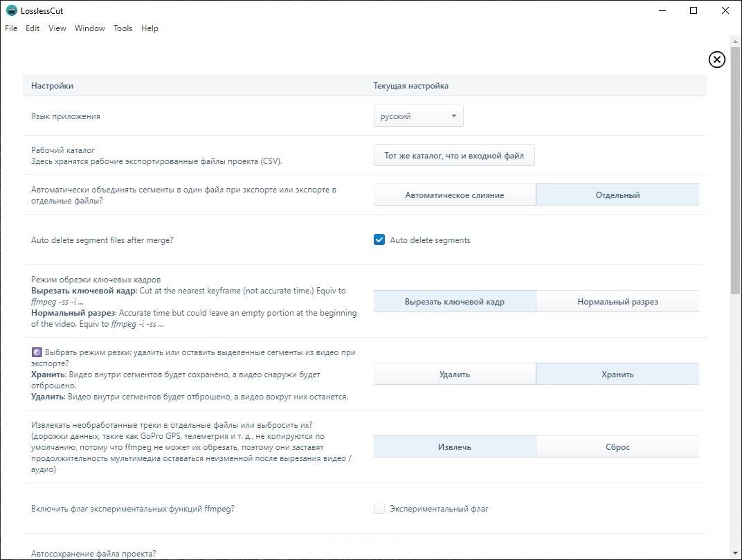
Task: Choose Вырезать ключевой кадр mode
Action: [x=454, y=302]
